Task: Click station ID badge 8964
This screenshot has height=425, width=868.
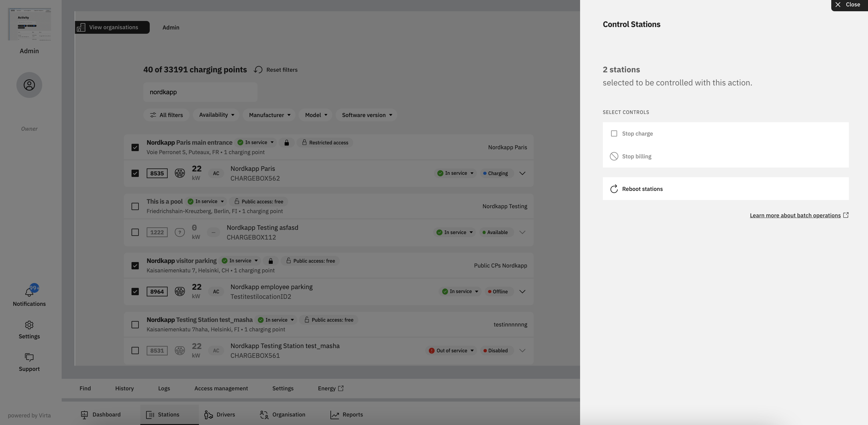Action: click(x=157, y=292)
